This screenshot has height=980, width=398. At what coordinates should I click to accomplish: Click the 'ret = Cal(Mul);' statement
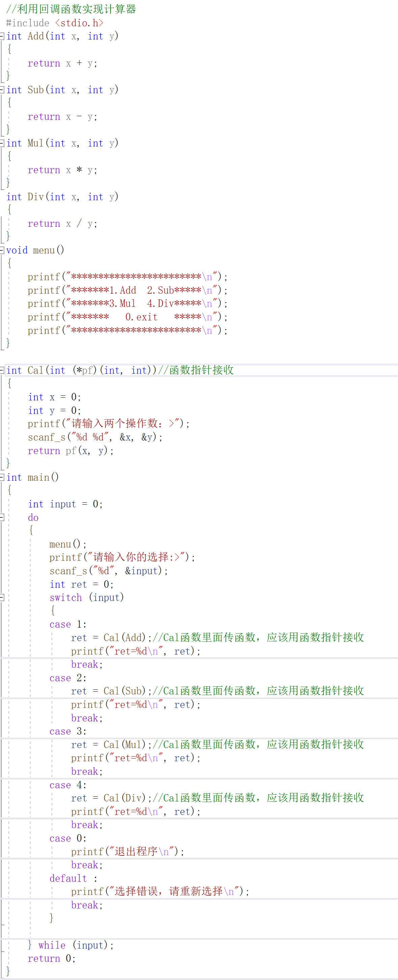point(111,744)
